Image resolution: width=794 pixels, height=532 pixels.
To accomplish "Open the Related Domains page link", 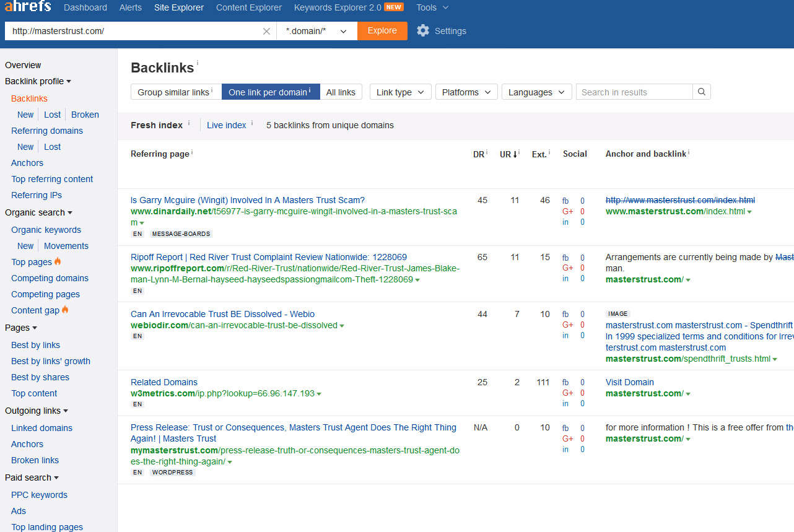I will click(164, 382).
